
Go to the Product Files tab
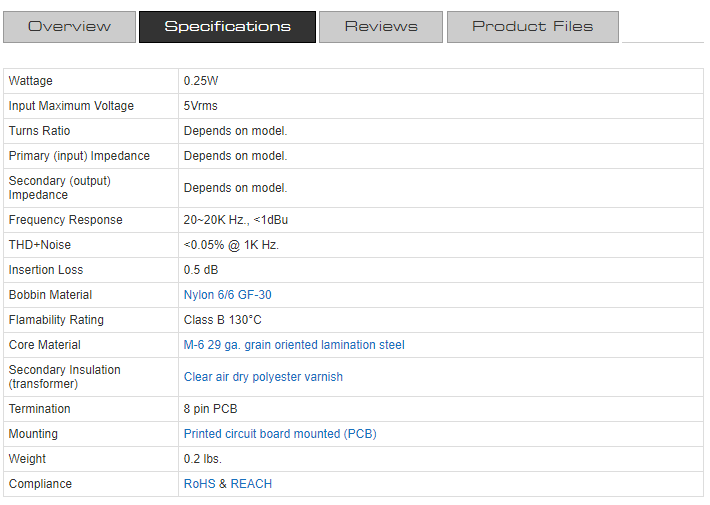coord(532,27)
